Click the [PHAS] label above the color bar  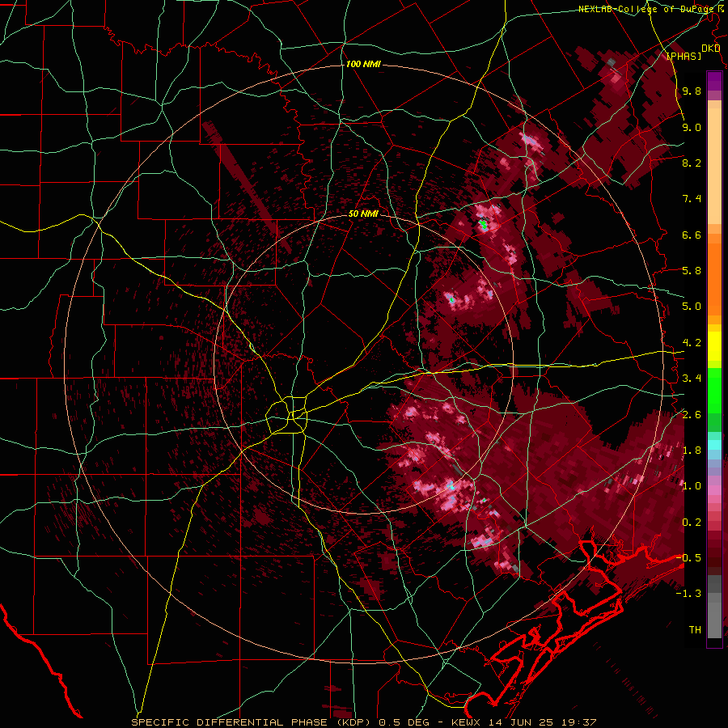[x=684, y=57]
